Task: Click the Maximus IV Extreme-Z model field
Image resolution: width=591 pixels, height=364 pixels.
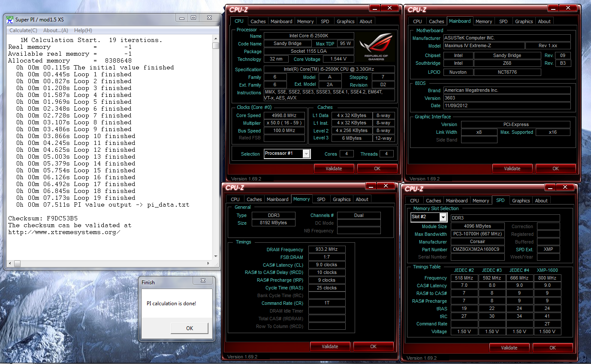Action: coord(484,46)
